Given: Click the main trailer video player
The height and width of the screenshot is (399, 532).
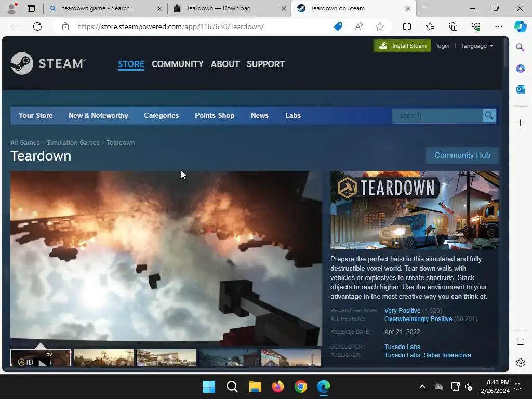Looking at the screenshot, I should 166,259.
